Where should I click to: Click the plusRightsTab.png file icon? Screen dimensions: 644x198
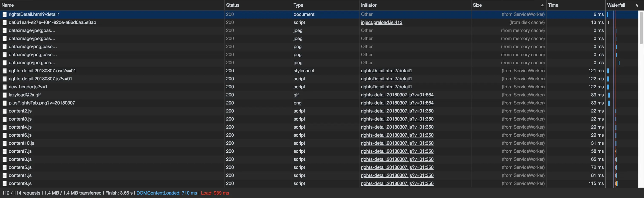[4, 103]
